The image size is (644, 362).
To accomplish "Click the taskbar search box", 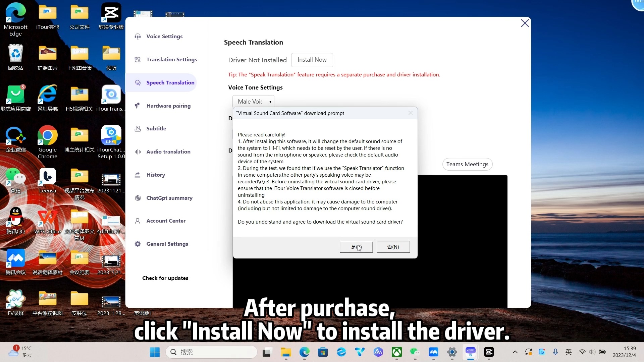I will point(211,352).
